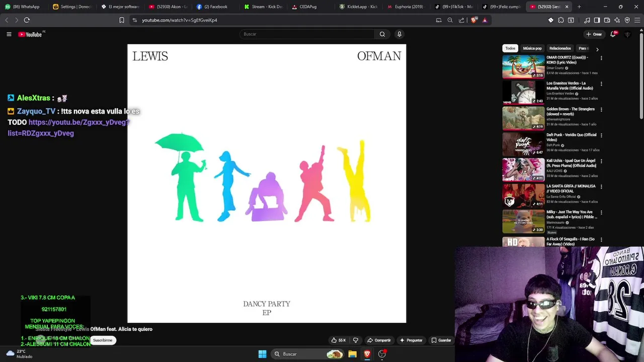Click the YouTube search input field

tap(307, 34)
